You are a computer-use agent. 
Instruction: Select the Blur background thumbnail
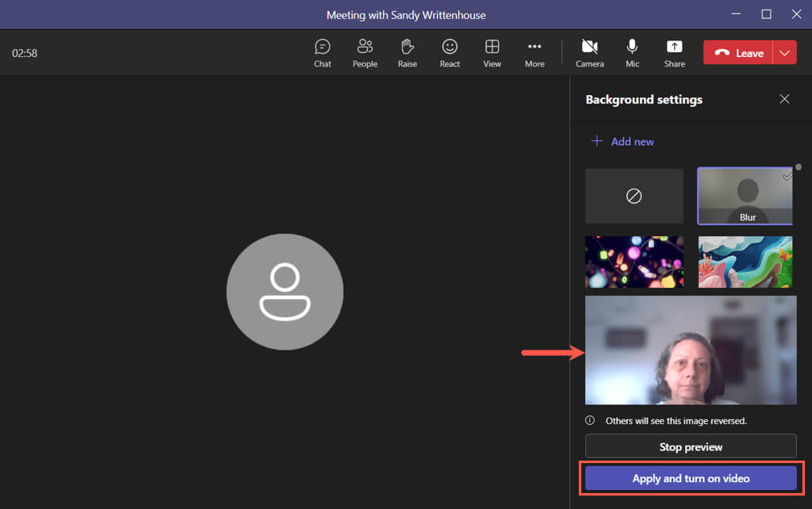[x=745, y=196]
